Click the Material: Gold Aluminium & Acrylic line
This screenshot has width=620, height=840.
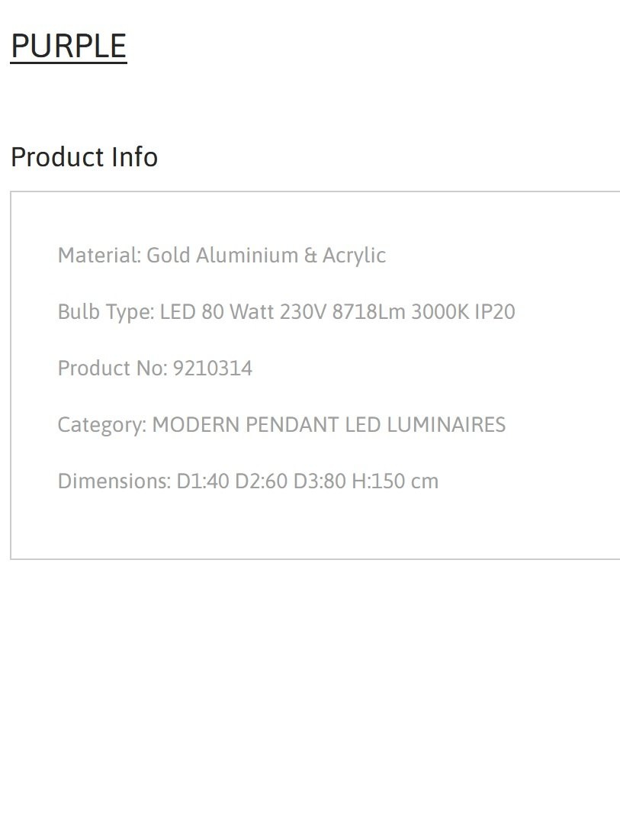(x=222, y=256)
